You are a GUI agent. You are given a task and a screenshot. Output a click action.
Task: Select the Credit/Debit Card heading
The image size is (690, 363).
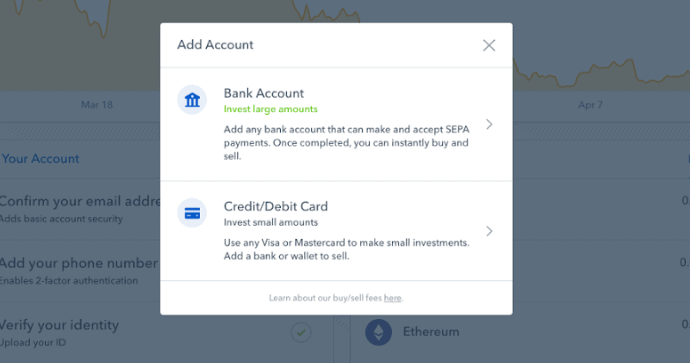275,206
